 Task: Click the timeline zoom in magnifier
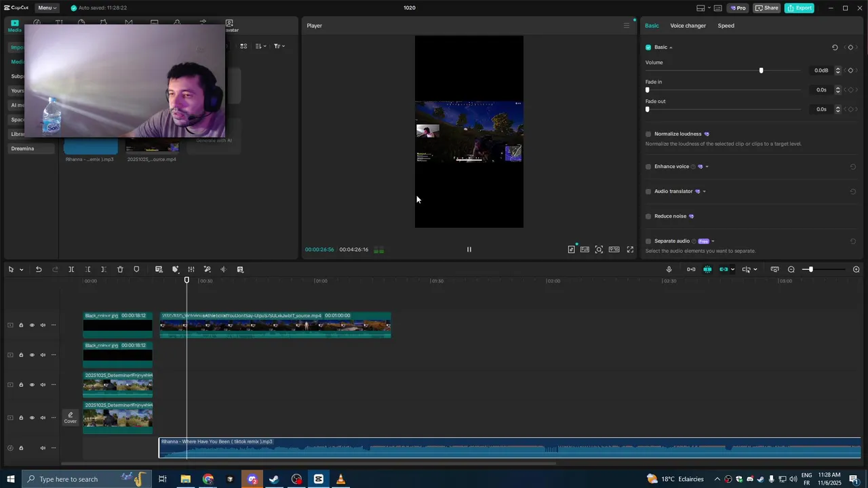click(x=856, y=269)
